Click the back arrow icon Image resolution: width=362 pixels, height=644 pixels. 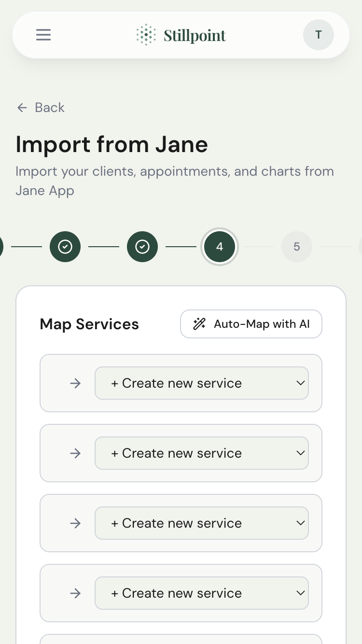[x=22, y=108]
